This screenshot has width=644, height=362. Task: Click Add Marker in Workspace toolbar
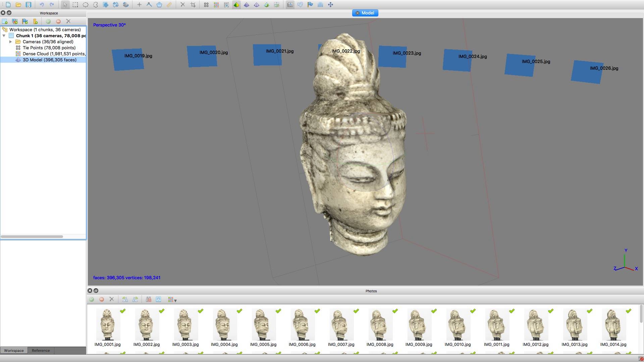pos(25,21)
